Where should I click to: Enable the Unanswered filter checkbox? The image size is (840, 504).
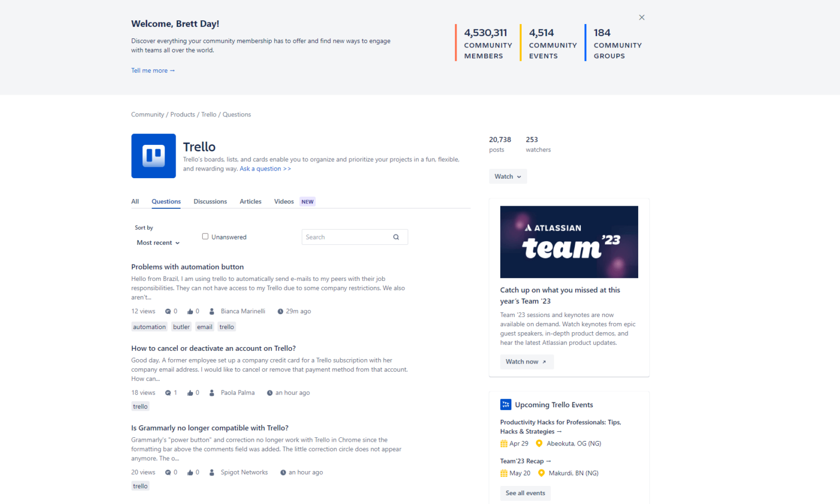coord(205,236)
